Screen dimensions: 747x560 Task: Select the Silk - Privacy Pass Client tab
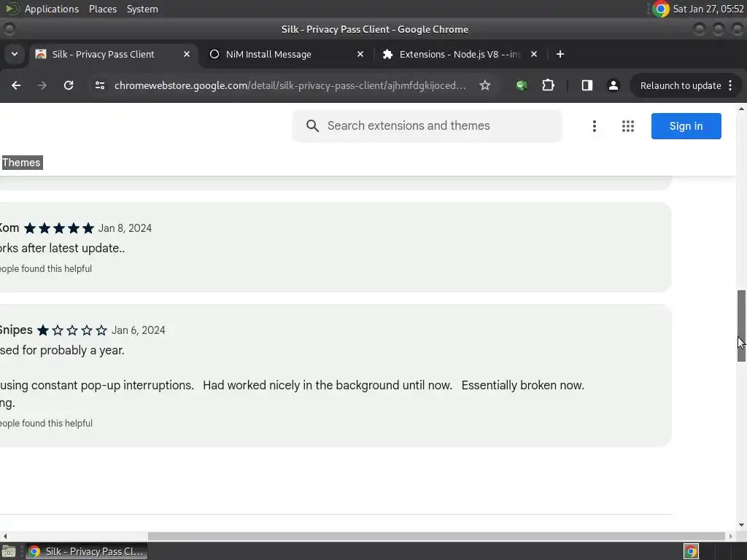click(x=113, y=54)
